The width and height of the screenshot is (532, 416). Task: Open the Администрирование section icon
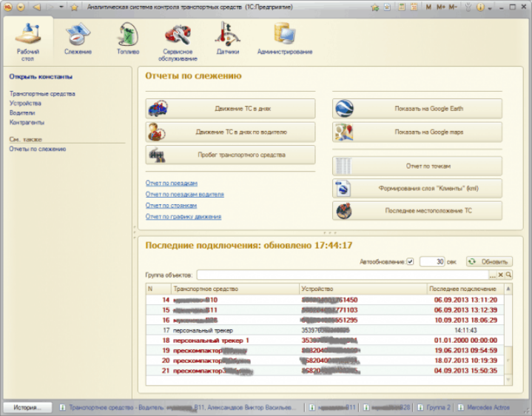tap(284, 33)
